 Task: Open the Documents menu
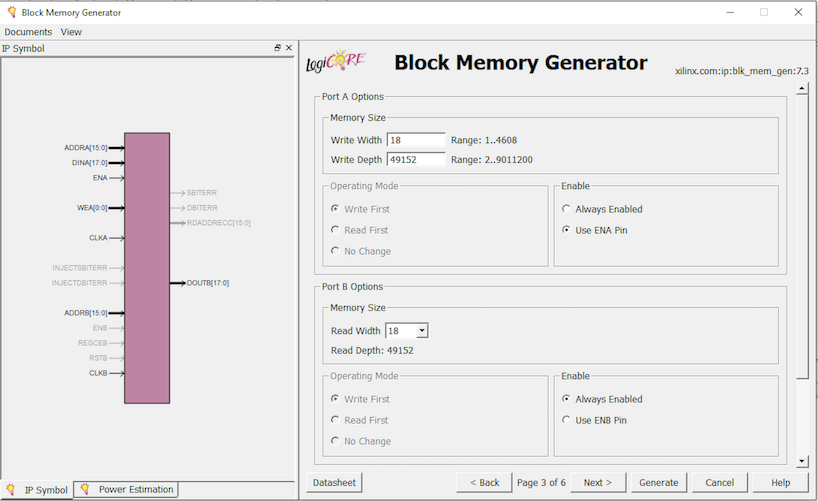click(x=28, y=32)
